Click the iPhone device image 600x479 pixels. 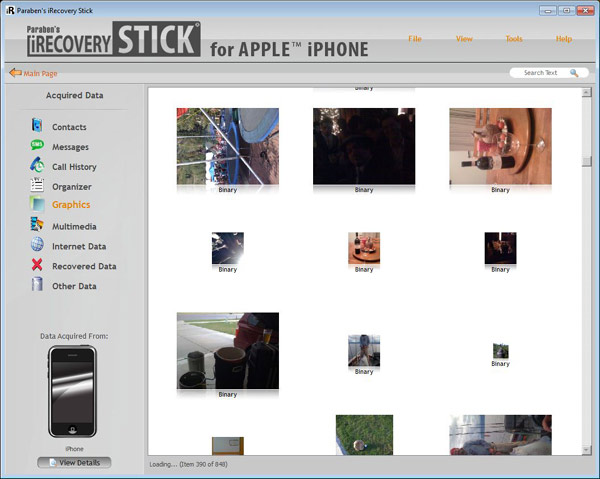[73, 392]
